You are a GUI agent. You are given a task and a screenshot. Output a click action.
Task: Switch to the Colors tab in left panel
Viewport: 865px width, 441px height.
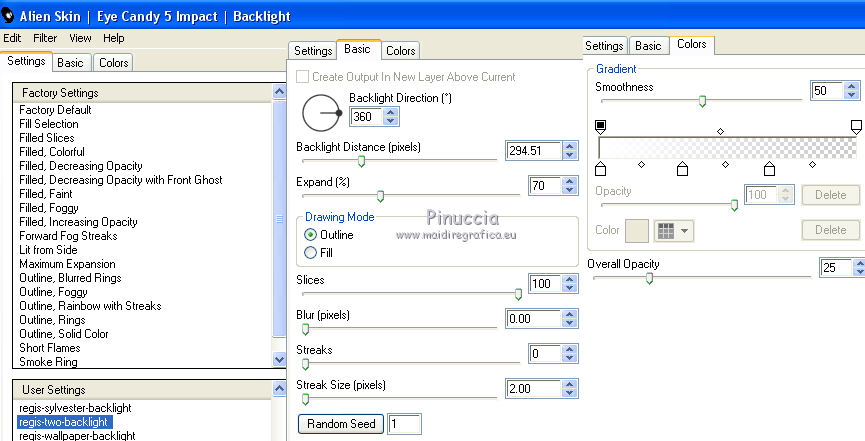[x=114, y=63]
